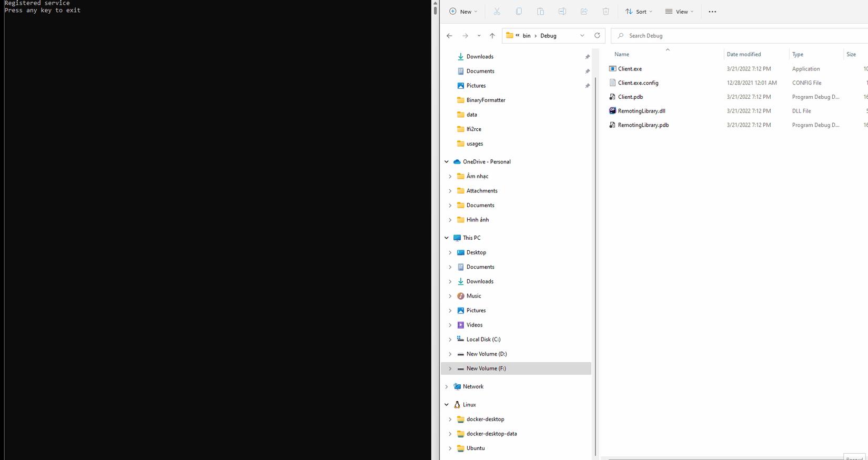868x460 pixels.
Task: Click the Videos icon under This PC
Action: (461, 325)
